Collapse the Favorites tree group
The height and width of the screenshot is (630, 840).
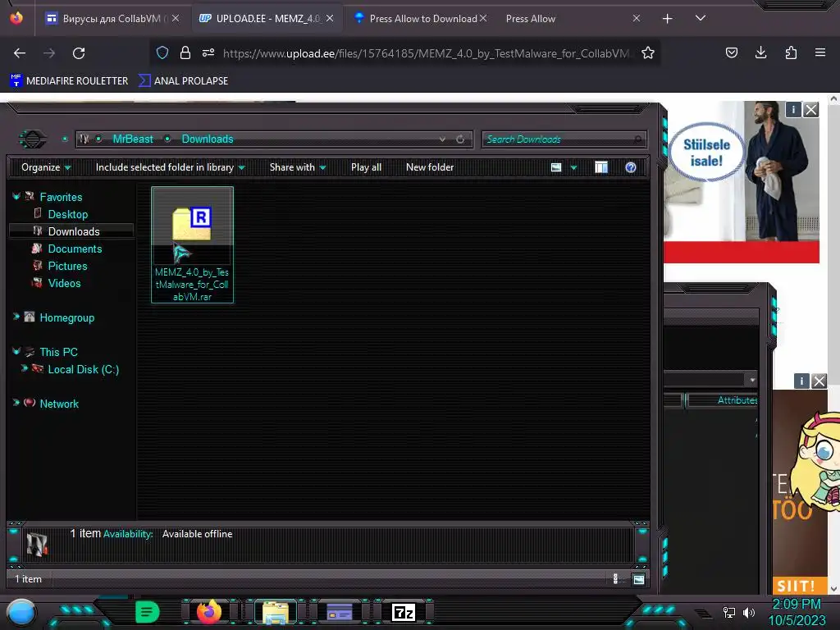point(16,197)
